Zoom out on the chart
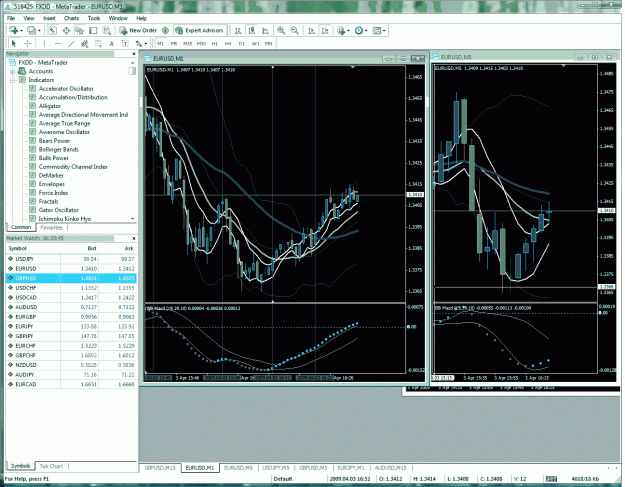Viewport: 625px width, 487px height. [x=295, y=30]
